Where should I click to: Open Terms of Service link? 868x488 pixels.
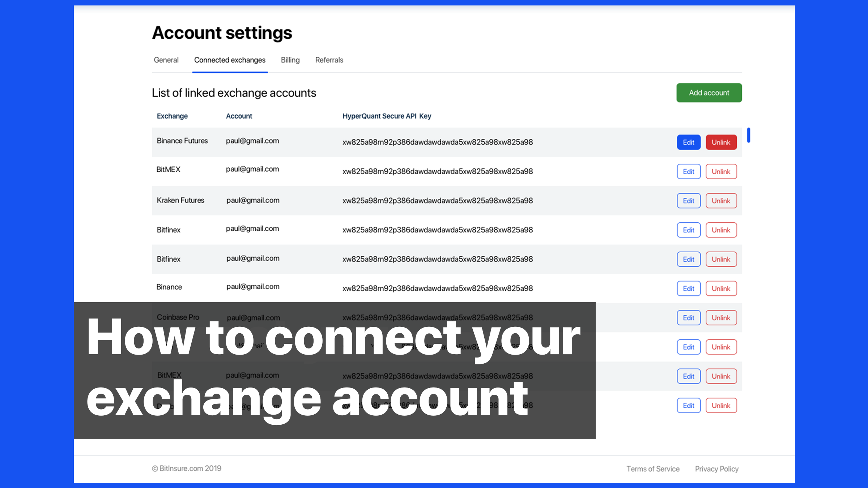(653, 469)
